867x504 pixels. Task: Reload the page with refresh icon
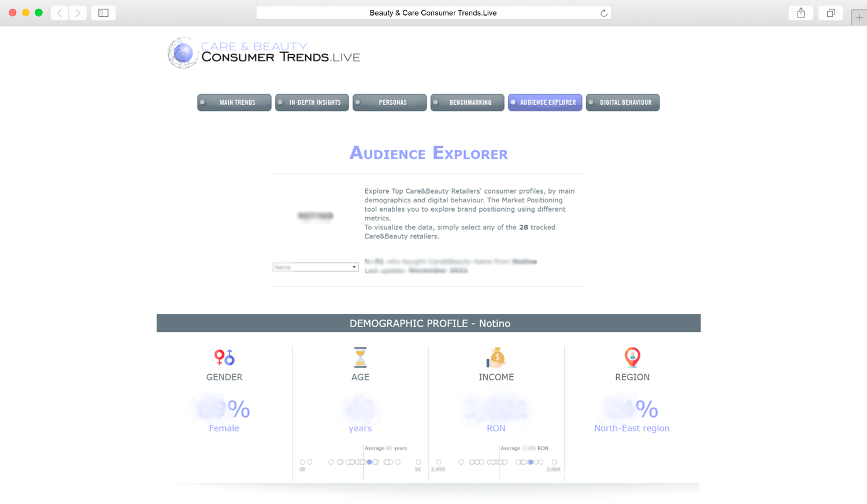click(603, 13)
